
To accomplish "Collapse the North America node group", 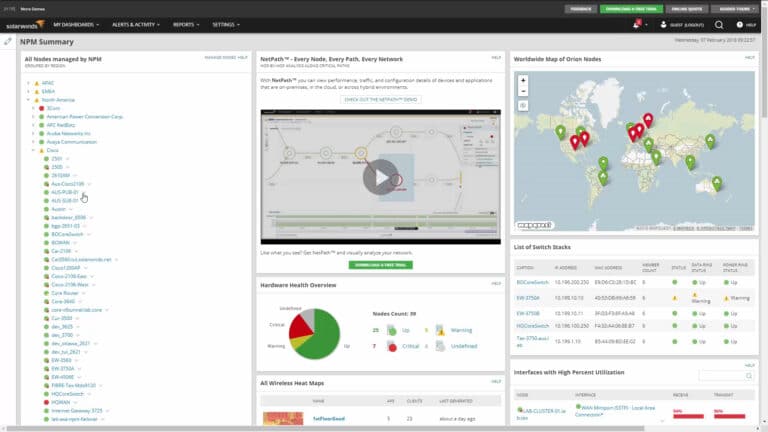I will [28, 99].
